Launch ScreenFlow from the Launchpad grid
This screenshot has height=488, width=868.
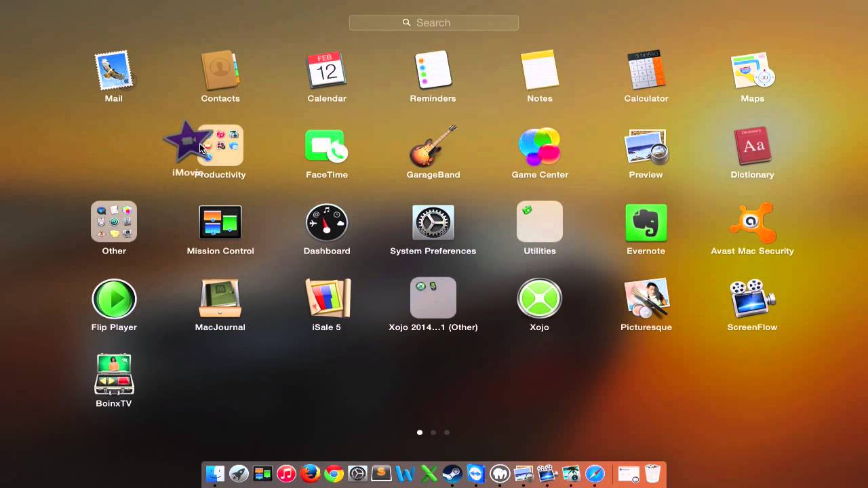[x=753, y=298]
